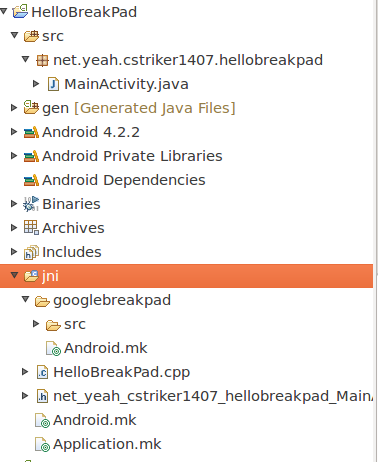Viewport: 378px width, 462px height.
Task: Select Android.mk label under googlebreakpad
Action: point(106,348)
